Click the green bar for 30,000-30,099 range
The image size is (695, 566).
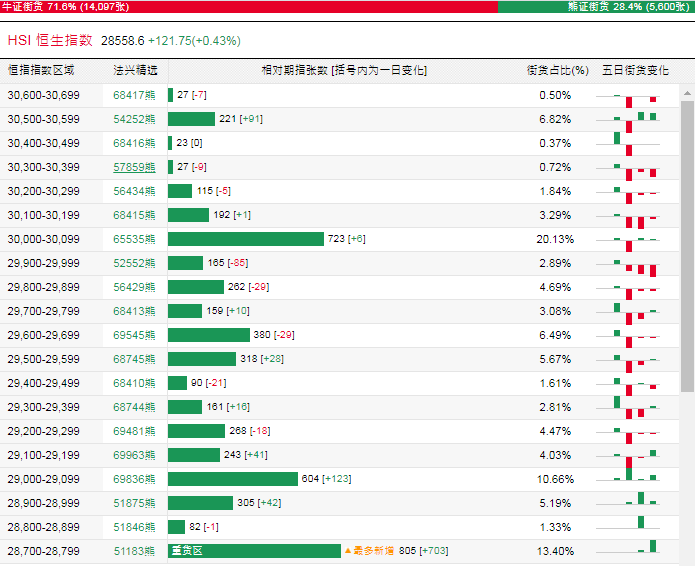click(246, 239)
